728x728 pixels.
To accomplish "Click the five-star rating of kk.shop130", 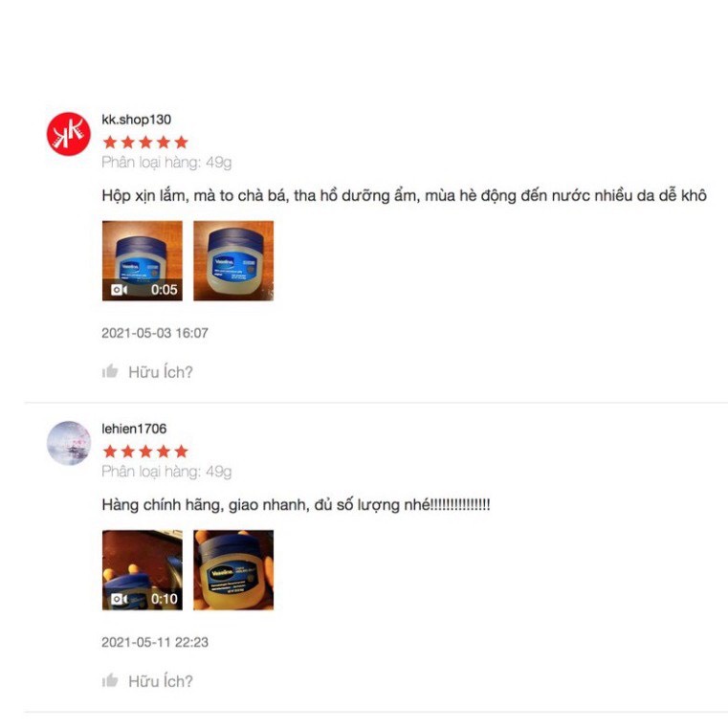I will (145, 143).
